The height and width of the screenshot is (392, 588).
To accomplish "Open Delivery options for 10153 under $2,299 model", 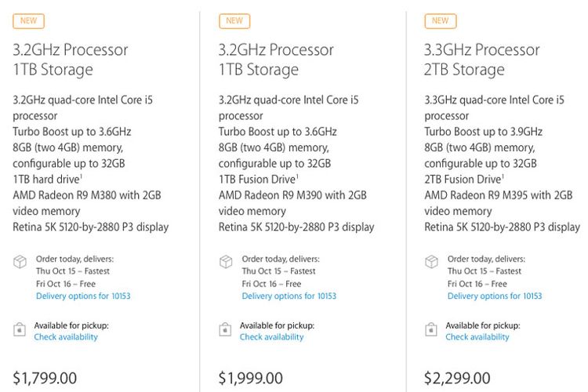I will [495, 296].
